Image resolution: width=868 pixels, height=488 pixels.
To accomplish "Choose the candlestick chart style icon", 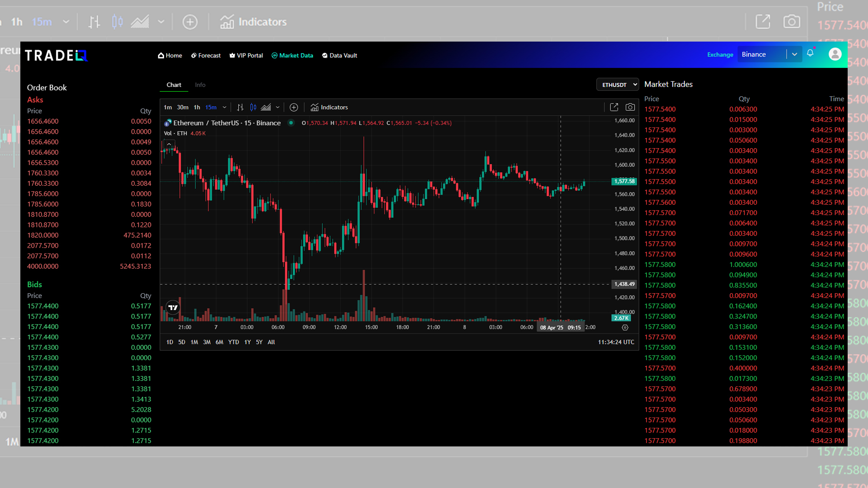I will point(253,108).
